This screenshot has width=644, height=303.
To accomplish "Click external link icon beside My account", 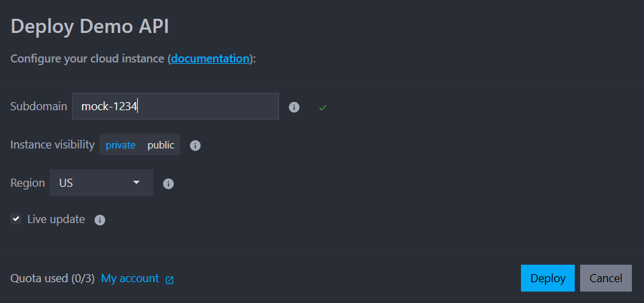I will click(x=169, y=279).
